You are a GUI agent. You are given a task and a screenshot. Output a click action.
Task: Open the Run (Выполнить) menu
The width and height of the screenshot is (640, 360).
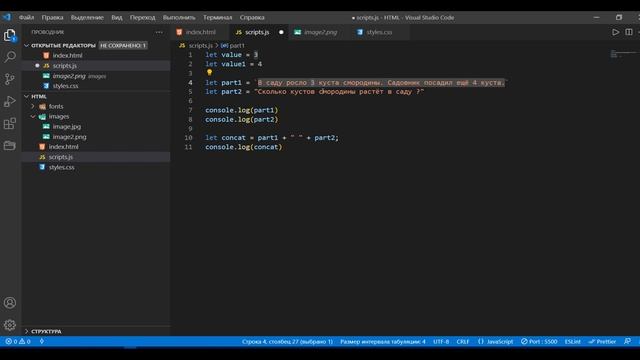179,18
